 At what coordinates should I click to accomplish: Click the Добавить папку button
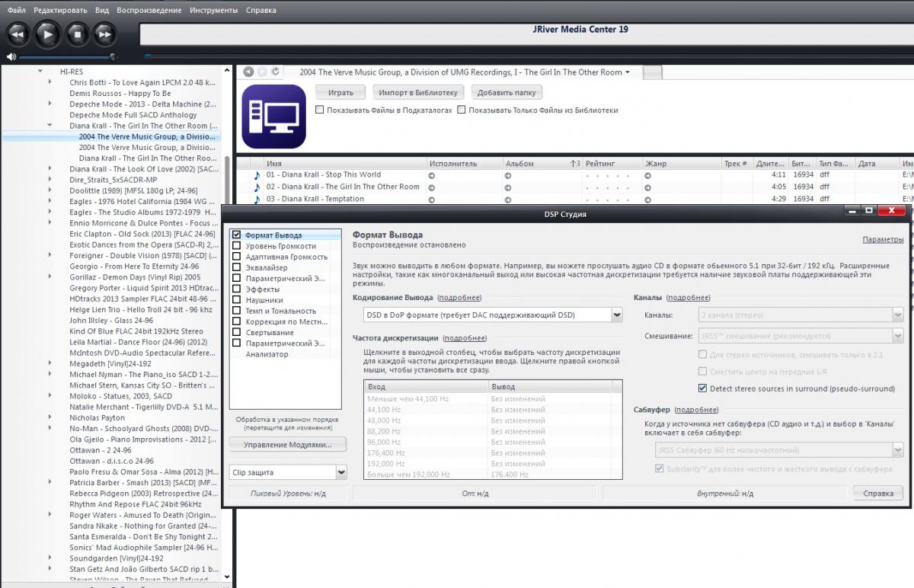507,92
